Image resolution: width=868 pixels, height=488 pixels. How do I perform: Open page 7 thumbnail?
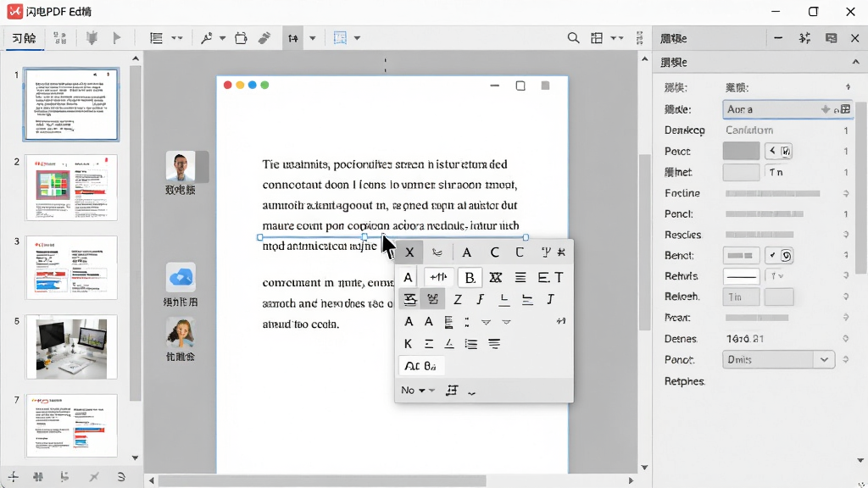point(71,425)
